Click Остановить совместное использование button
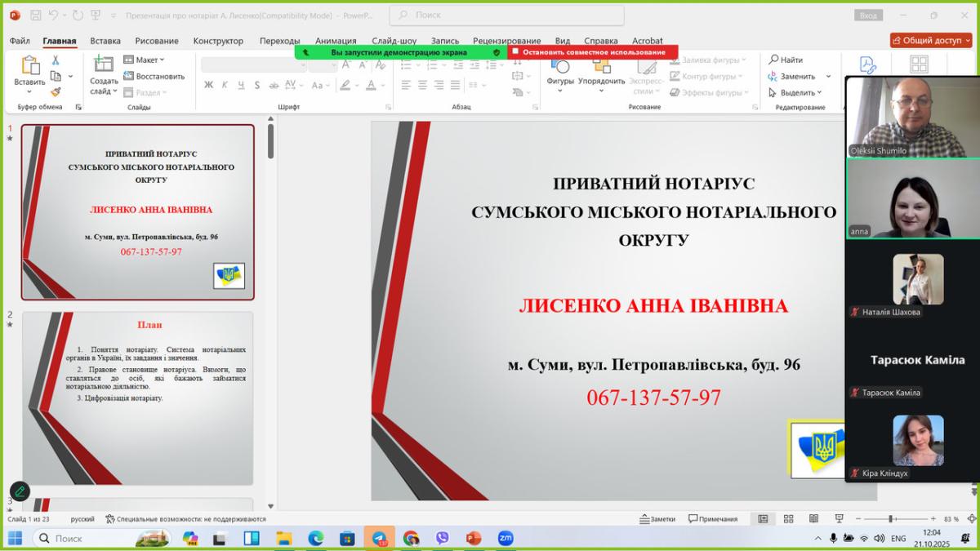980x551 pixels. 593,52
